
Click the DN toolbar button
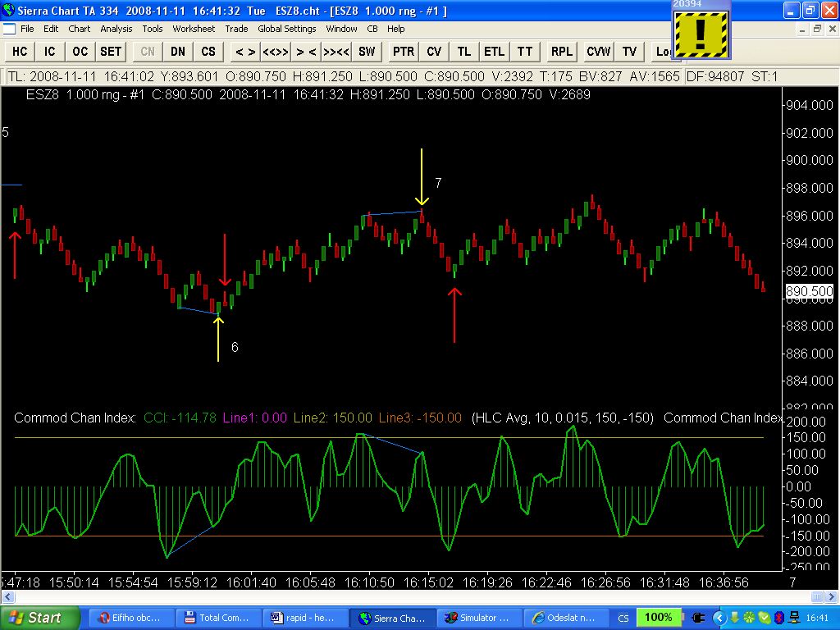click(x=178, y=52)
